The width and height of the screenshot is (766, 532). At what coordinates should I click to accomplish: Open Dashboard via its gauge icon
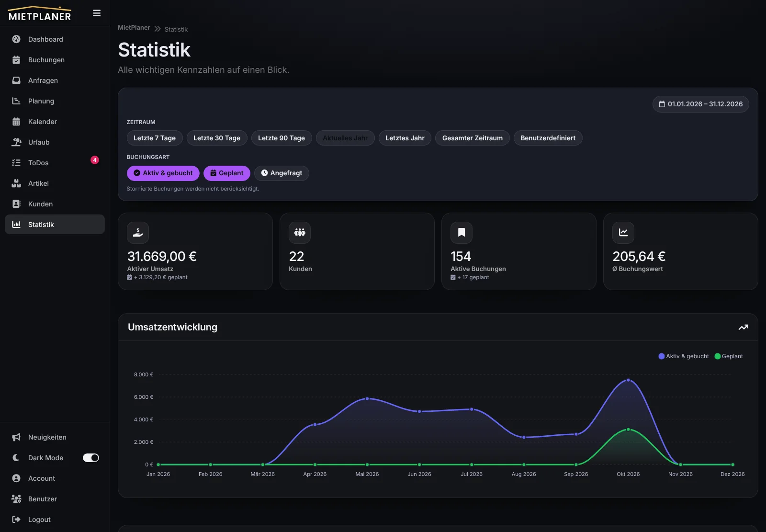pyautogui.click(x=16, y=39)
